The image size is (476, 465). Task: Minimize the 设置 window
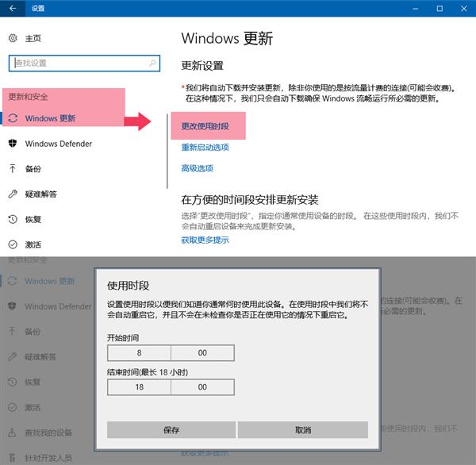[x=415, y=9]
